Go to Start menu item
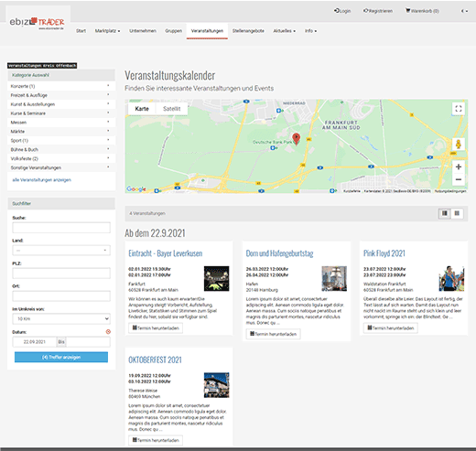The width and height of the screenshot is (476, 451). tap(81, 31)
